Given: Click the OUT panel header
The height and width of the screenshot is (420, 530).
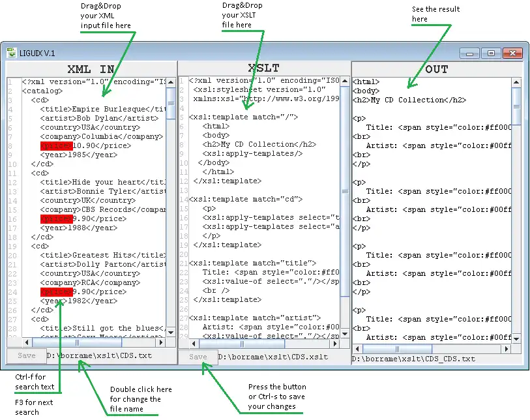Looking at the screenshot, I should [437, 69].
